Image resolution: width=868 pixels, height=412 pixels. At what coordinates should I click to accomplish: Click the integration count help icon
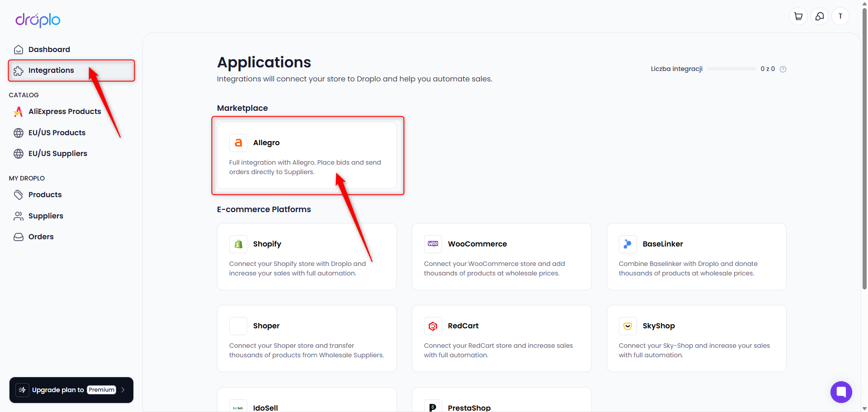(783, 69)
